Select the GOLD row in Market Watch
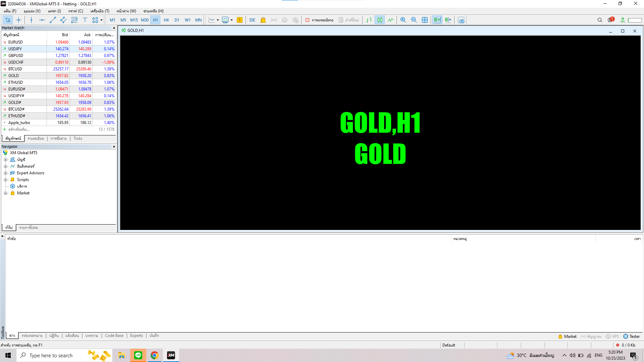 pyautogui.click(x=59, y=76)
